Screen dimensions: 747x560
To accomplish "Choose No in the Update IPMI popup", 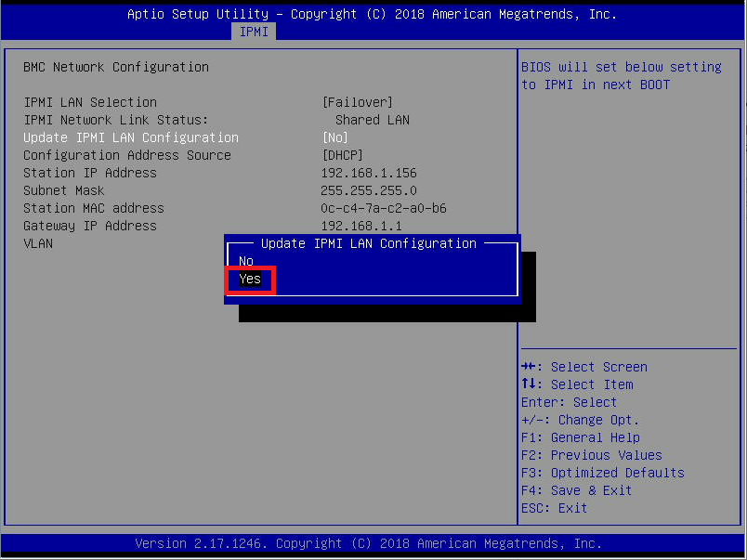I will [246, 261].
